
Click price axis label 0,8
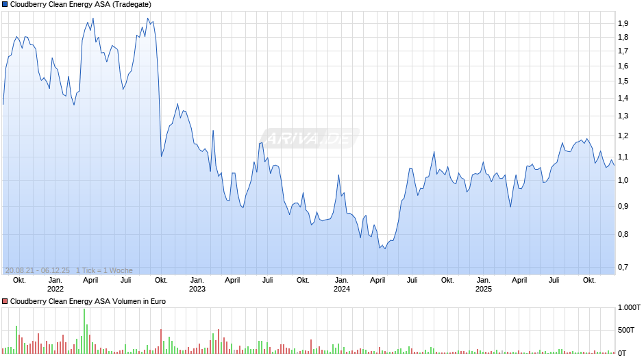coord(623,235)
